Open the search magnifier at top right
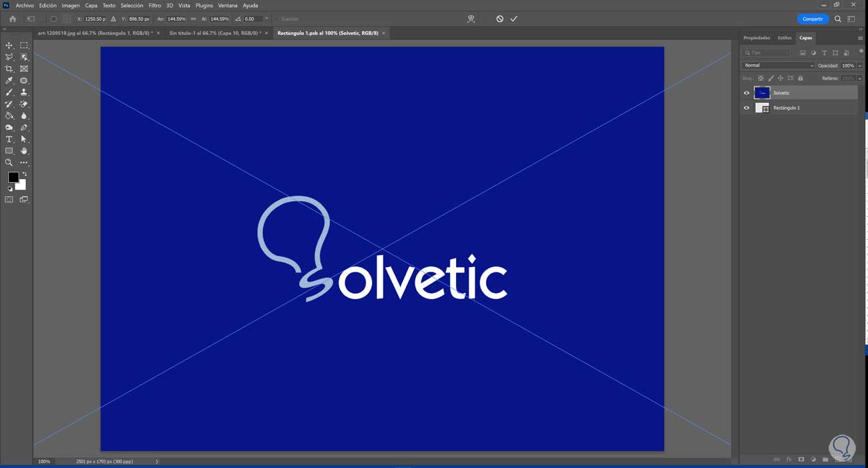 click(x=838, y=19)
